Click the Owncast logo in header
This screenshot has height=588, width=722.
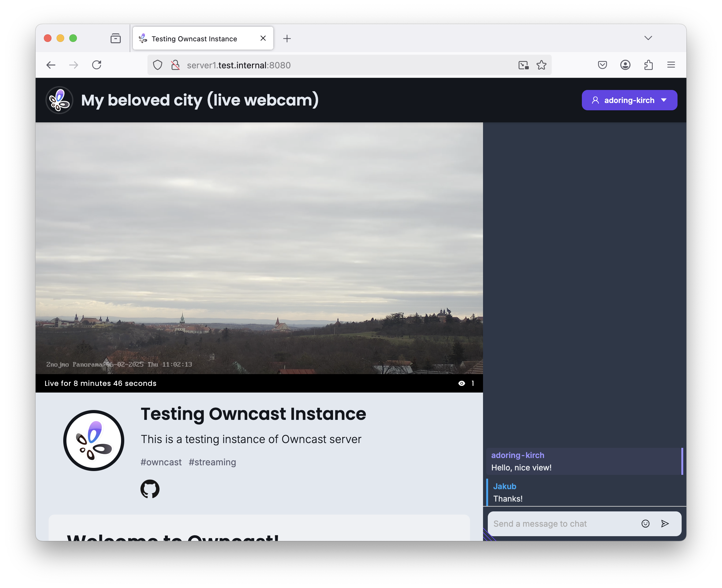(60, 100)
